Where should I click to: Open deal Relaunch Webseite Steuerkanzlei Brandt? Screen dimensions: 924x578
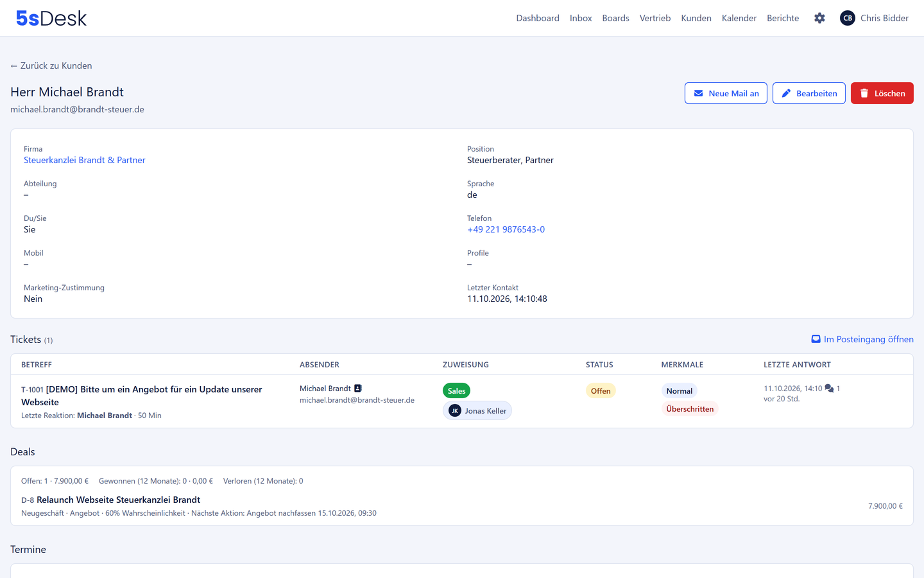tap(118, 500)
